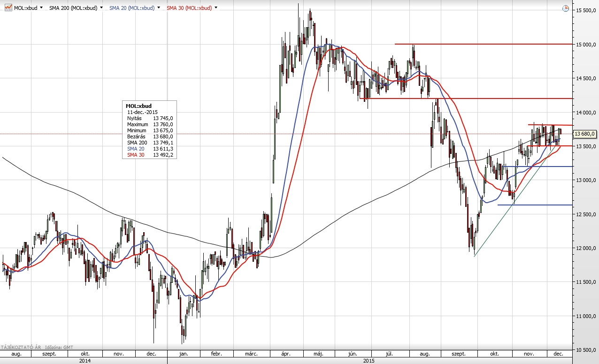Viewport: 599px width, 364px height.
Task: Click the 11 500,0 price axis label
Action: tap(586, 282)
